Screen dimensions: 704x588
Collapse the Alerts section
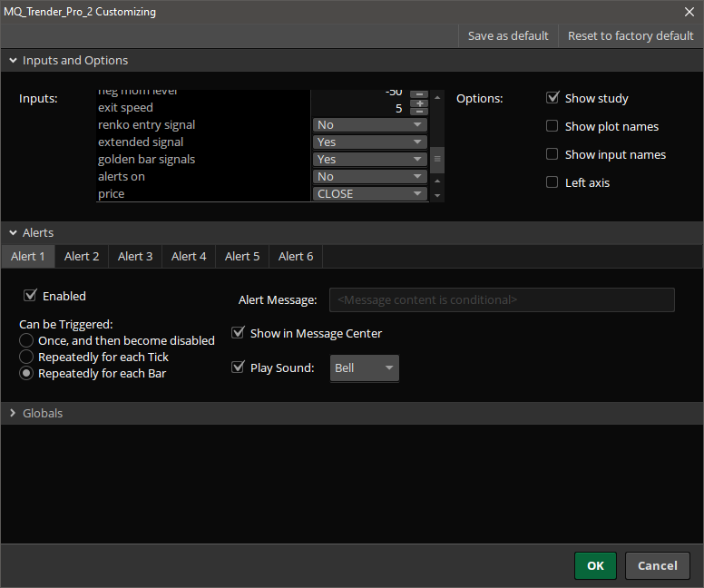pos(13,232)
